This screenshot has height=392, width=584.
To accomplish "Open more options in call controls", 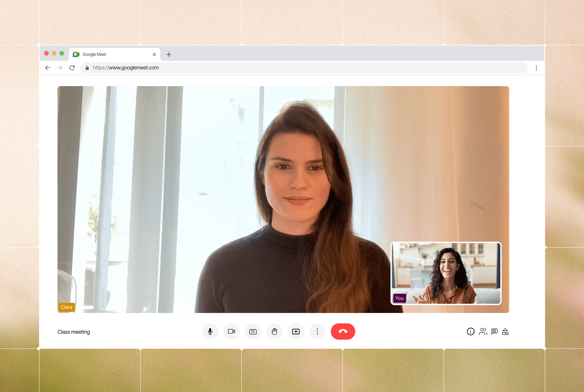I will coord(317,331).
